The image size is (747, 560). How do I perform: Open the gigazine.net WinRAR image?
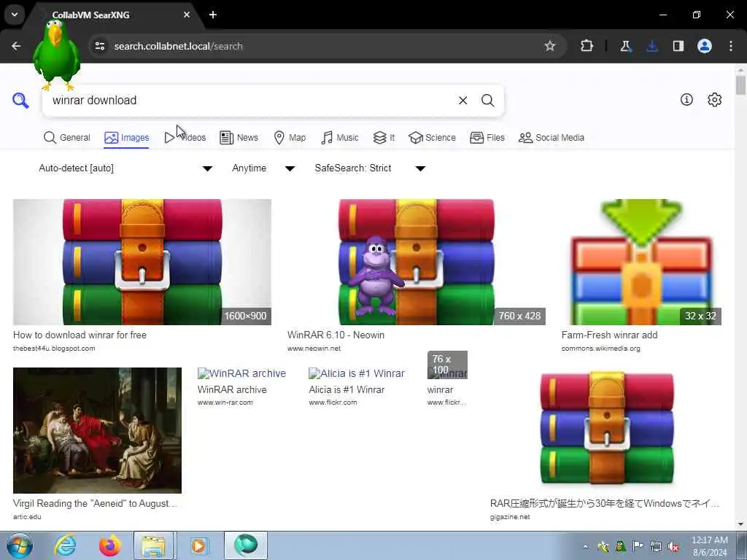pyautogui.click(x=607, y=430)
